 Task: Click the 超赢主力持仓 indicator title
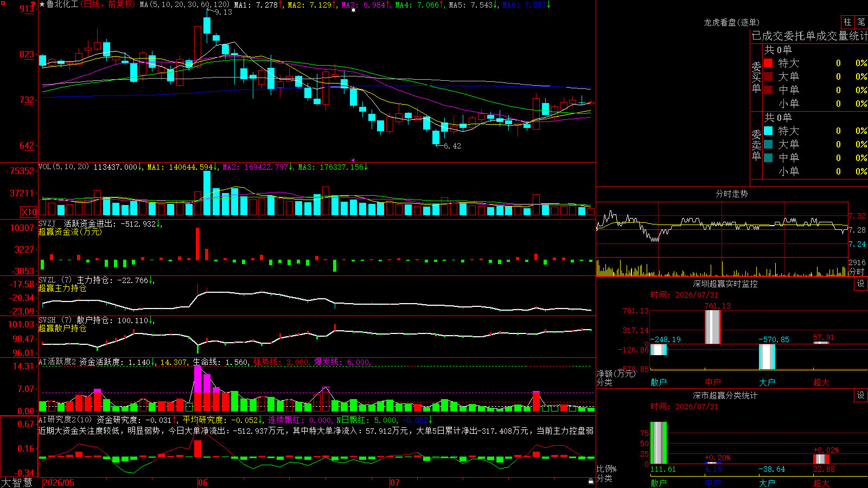click(x=62, y=288)
